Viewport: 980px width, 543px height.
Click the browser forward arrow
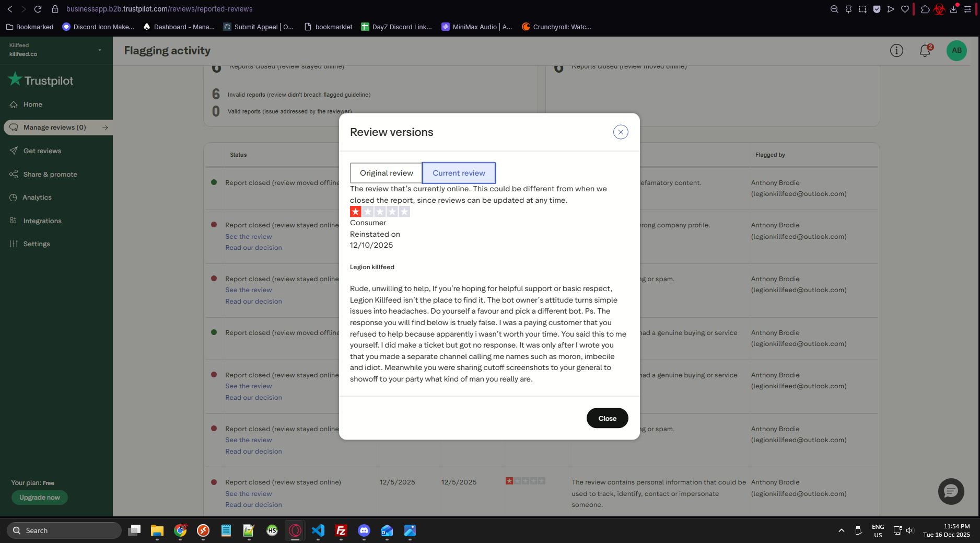click(x=24, y=9)
